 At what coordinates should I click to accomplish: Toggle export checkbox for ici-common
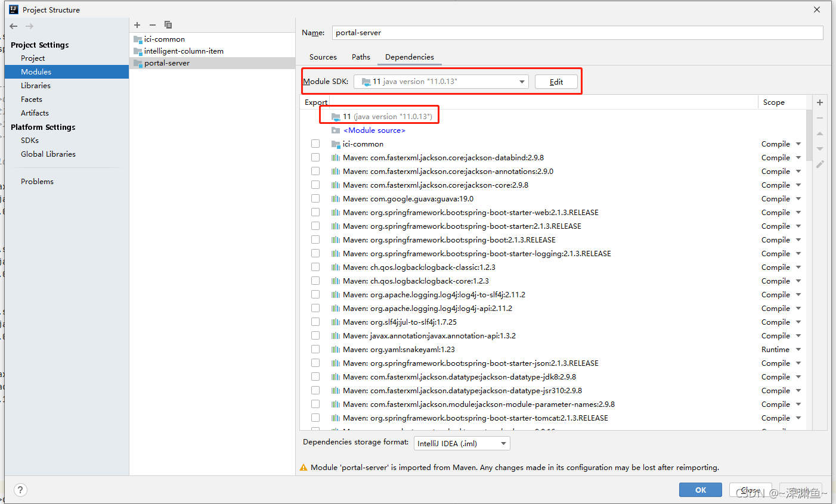[x=315, y=144]
